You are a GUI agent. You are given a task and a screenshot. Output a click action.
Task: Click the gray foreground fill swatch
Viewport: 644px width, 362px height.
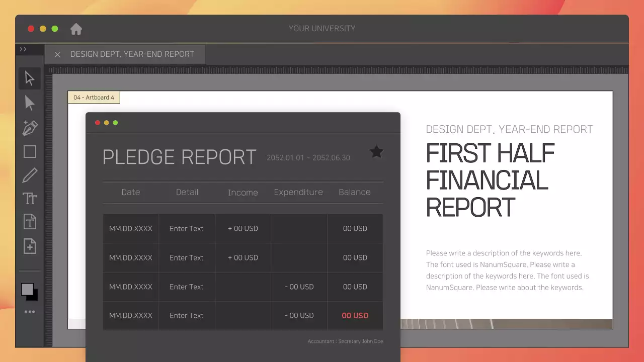click(27, 289)
